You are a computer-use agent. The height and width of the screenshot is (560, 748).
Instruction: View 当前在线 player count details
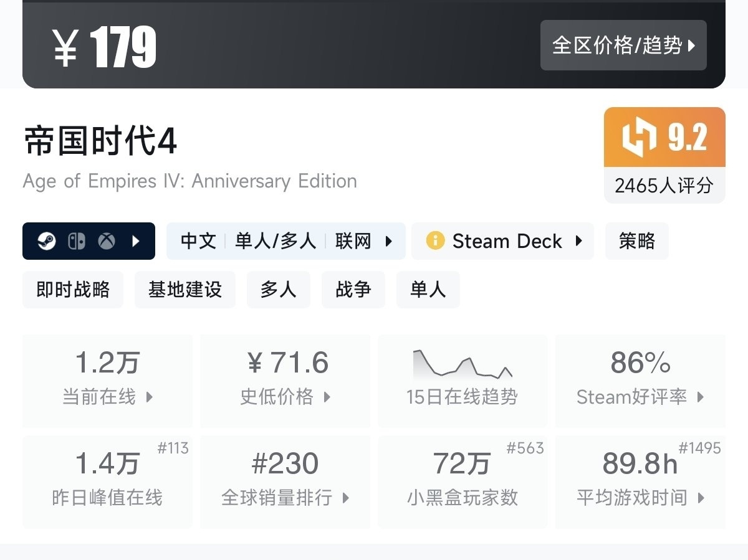coord(107,381)
